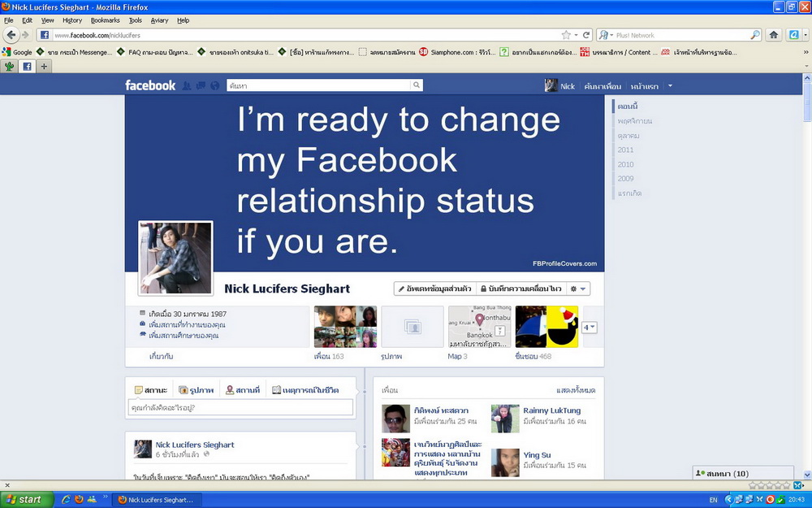The image size is (812, 508).
Task: Click the facebook logo
Action: (x=150, y=85)
